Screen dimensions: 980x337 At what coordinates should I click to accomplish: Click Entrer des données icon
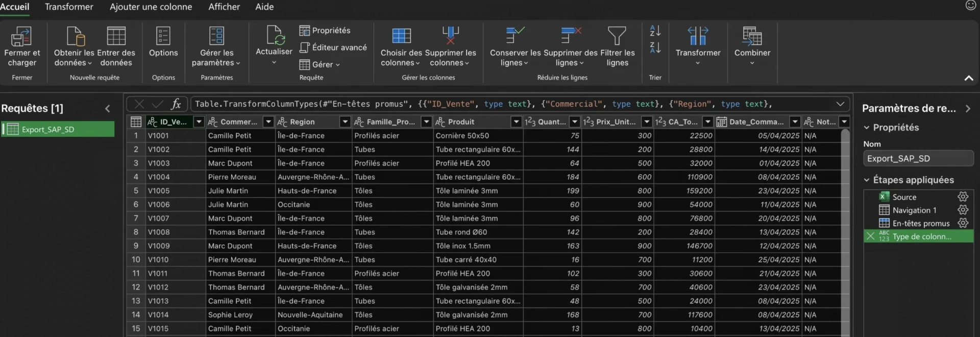tap(116, 36)
